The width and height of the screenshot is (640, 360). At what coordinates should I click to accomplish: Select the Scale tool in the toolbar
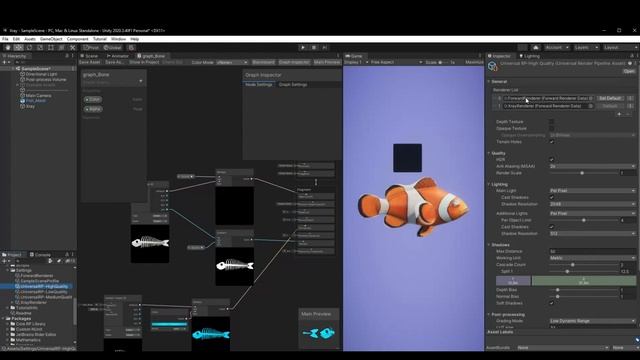tap(40, 48)
